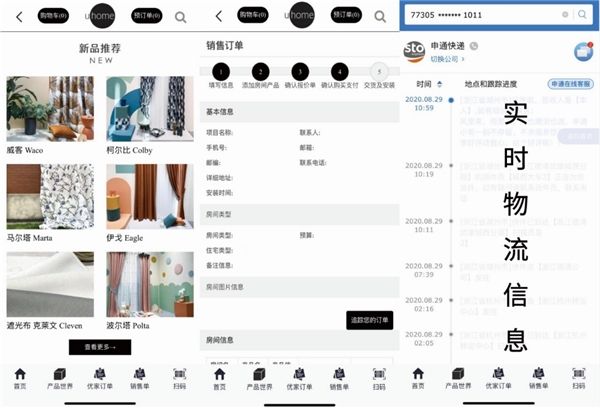600x408 pixels.
Task: Toggle the 时间 sort arrow
Action: (441, 84)
